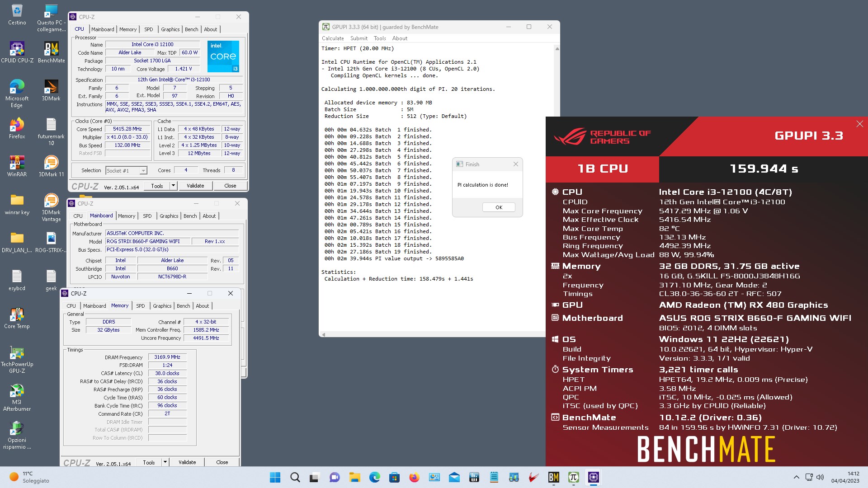Open the geek file on desktop
Viewport: 868px width, 488px height.
pyautogui.click(x=51, y=280)
